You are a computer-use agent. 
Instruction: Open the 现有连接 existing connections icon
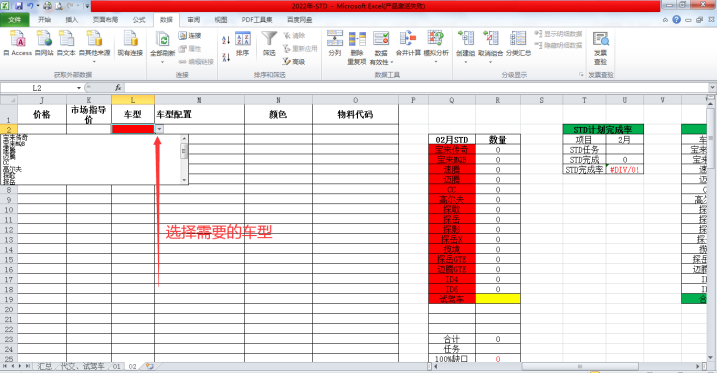(130, 39)
